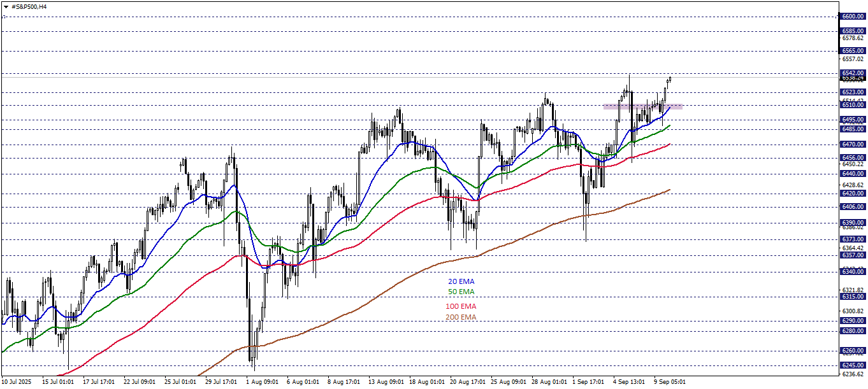Select the 6510.00 price level label
This screenshot has height=389, width=868.
pos(853,105)
